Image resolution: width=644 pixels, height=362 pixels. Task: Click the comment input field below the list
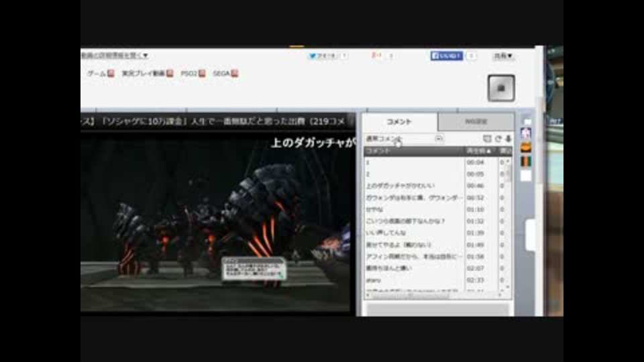pyautogui.click(x=438, y=309)
